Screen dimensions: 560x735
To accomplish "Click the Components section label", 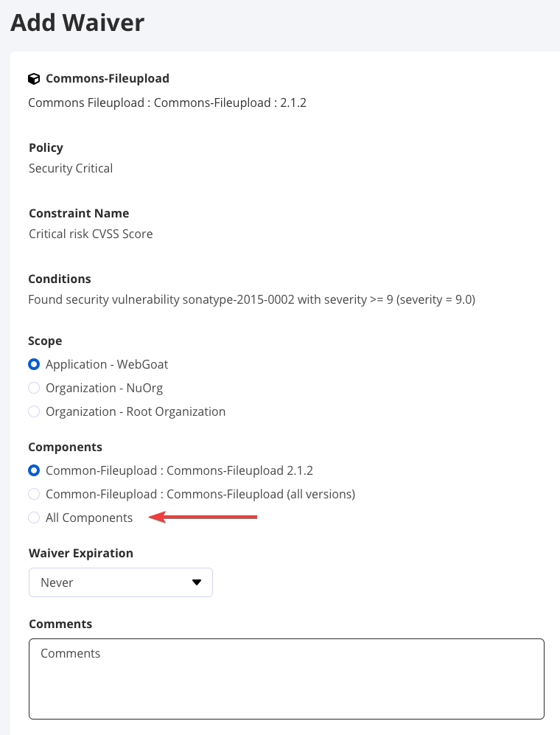I will [65, 447].
